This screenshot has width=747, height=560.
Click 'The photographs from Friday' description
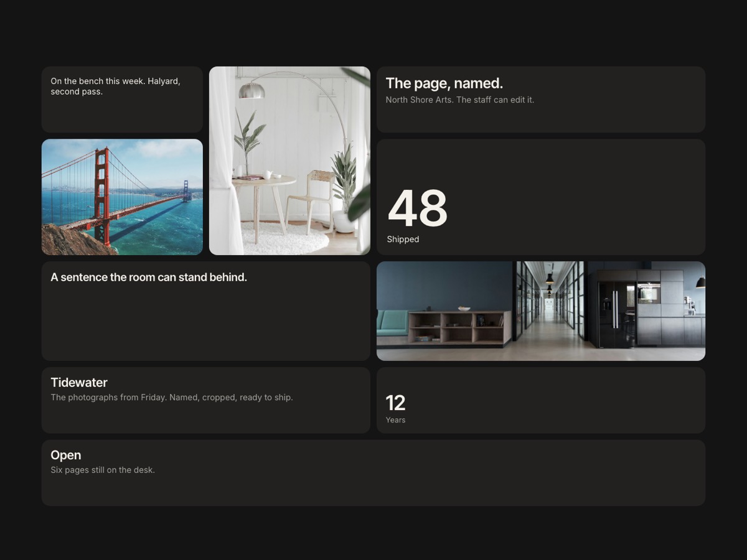[172, 398]
